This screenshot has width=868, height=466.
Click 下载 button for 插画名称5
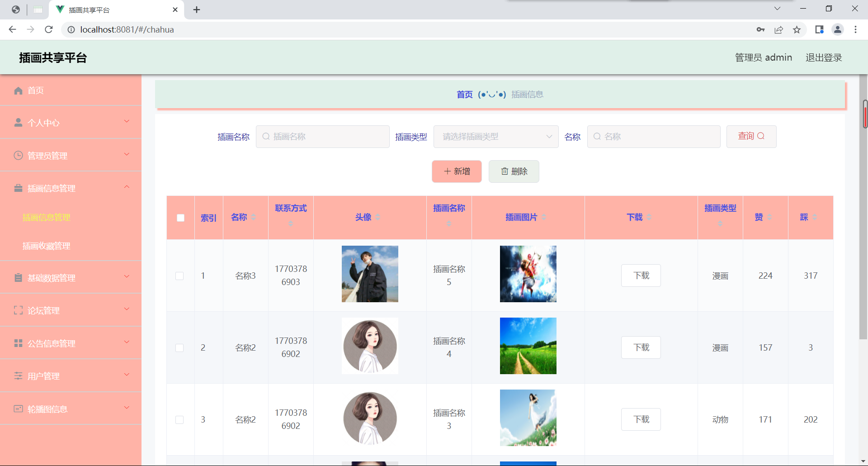(x=641, y=276)
